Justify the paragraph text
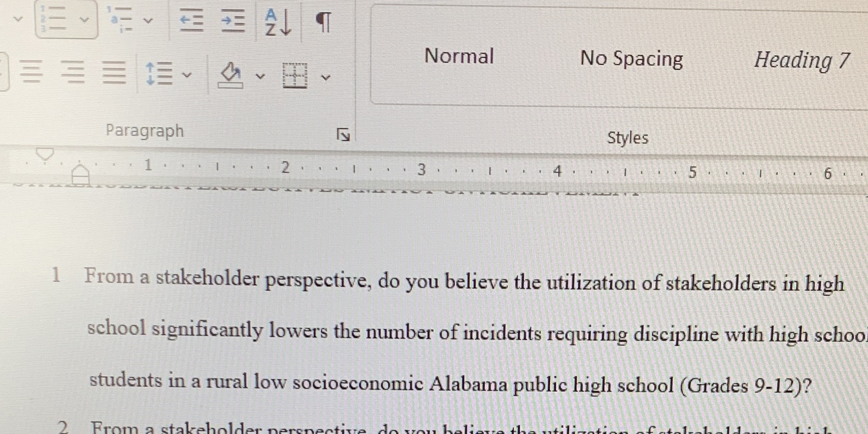Screen dimensions: 868x434 114,72
